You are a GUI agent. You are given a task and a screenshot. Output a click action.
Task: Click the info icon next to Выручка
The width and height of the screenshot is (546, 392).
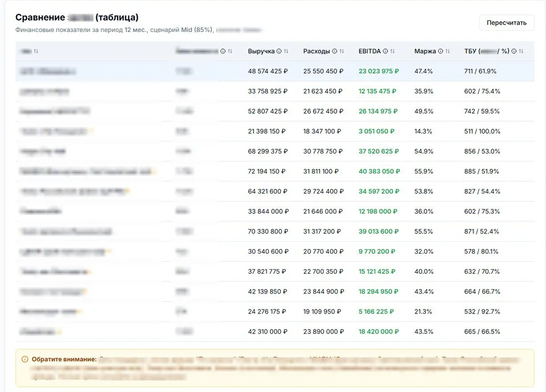pyautogui.click(x=279, y=51)
